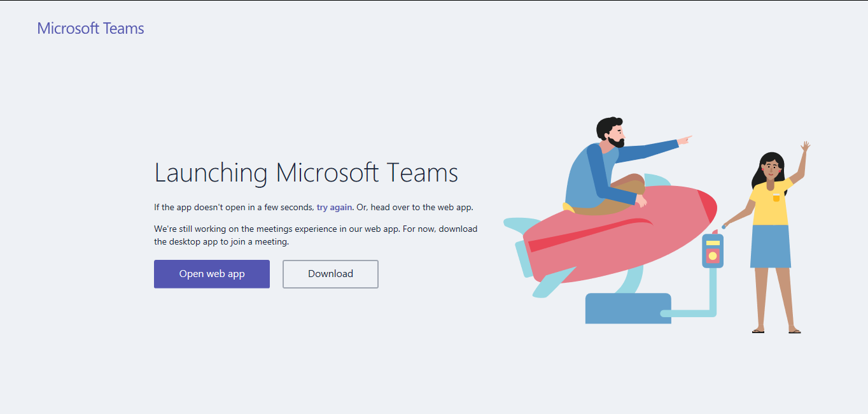Viewport: 868px width, 414px height.
Task: Click the Microsoft Teams logo text
Action: (x=90, y=29)
